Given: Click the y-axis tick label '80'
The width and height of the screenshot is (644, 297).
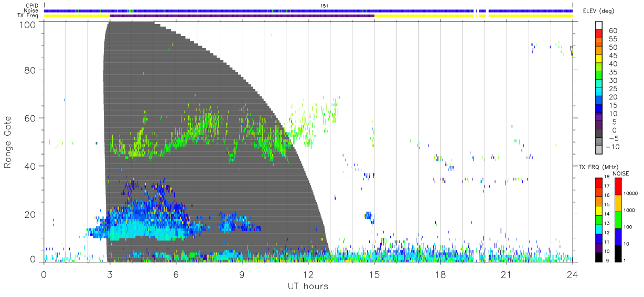Looking at the screenshot, I should point(30,70).
